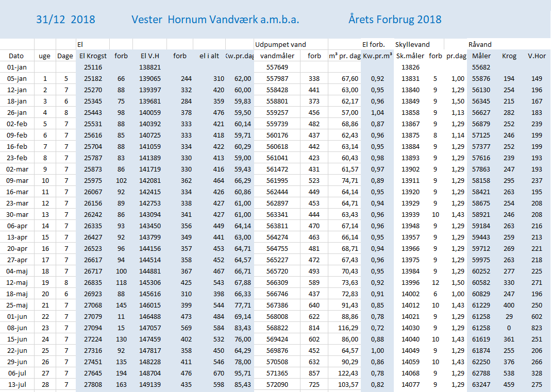Screen dimensions: 551x392
Task: Select the 'Sk.måler' column header
Action: pos(410,56)
